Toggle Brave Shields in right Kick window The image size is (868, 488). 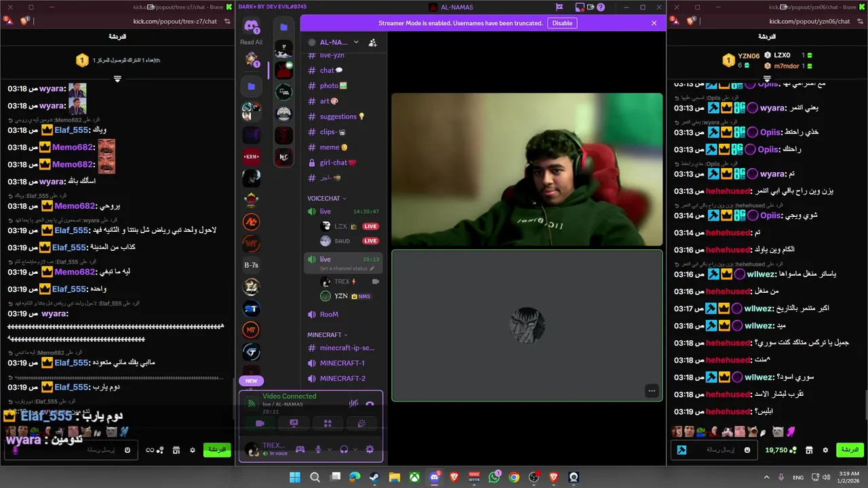tap(691, 21)
